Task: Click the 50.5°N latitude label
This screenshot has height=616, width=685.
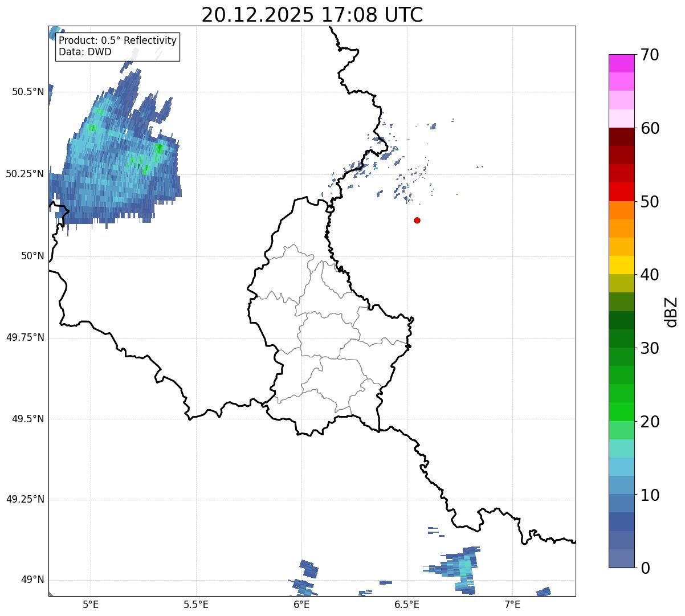Action: tap(28, 92)
